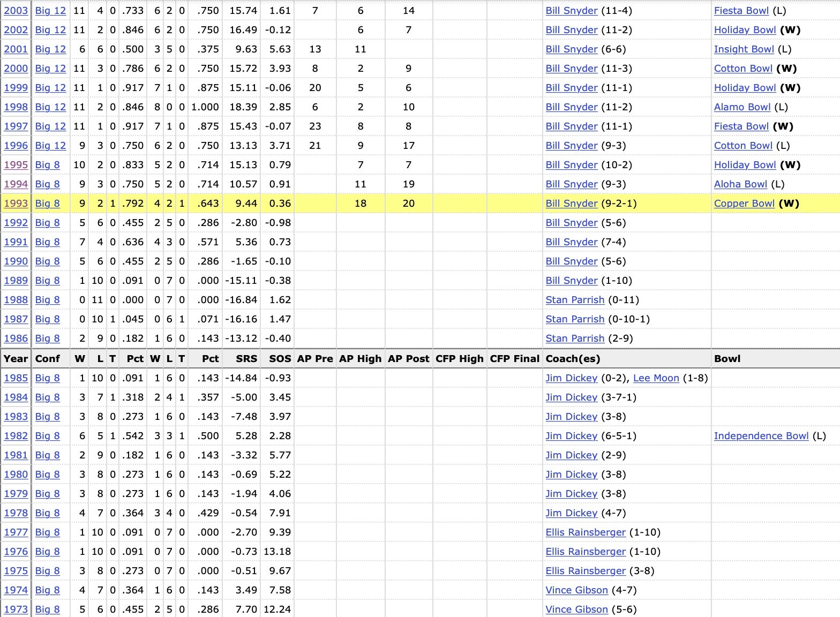The height and width of the screenshot is (617, 840).
Task: Sort by the SRS column header
Action: point(246,359)
